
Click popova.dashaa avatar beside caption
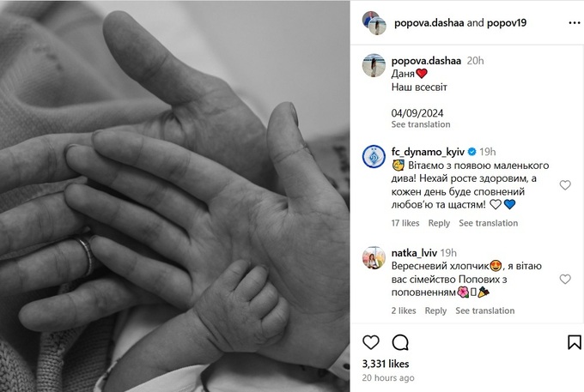coord(374,65)
